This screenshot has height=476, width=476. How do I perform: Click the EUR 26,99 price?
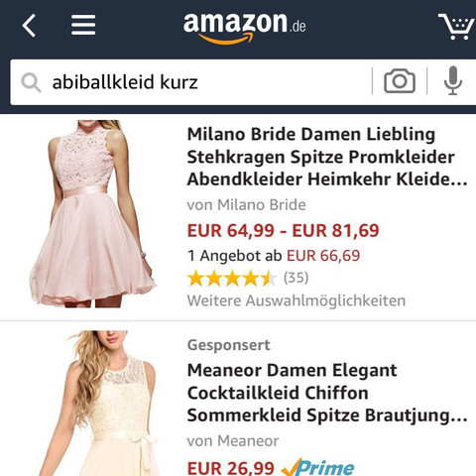coord(230,467)
